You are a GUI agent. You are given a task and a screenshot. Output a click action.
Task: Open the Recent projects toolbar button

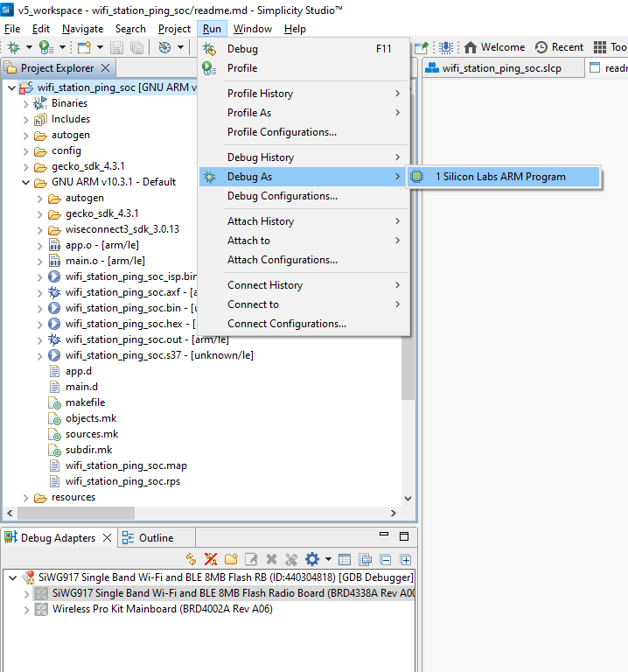pyautogui.click(x=559, y=47)
